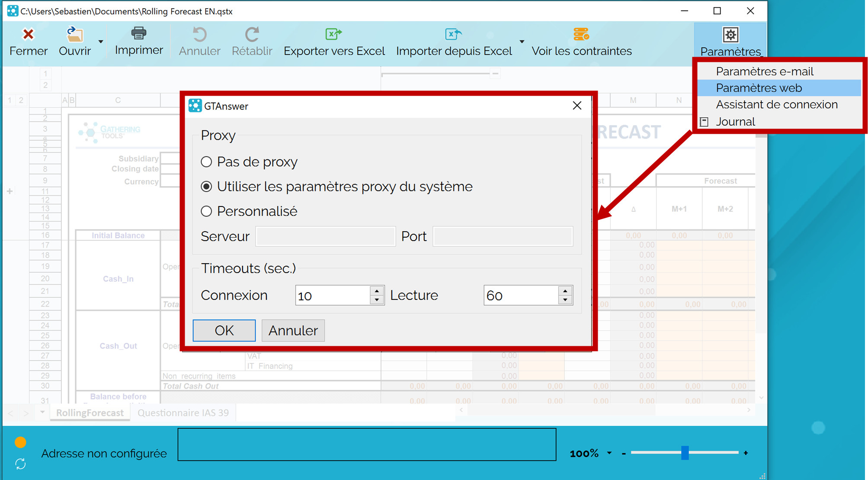
Task: Click the Journal entry icon
Action: coord(704,122)
